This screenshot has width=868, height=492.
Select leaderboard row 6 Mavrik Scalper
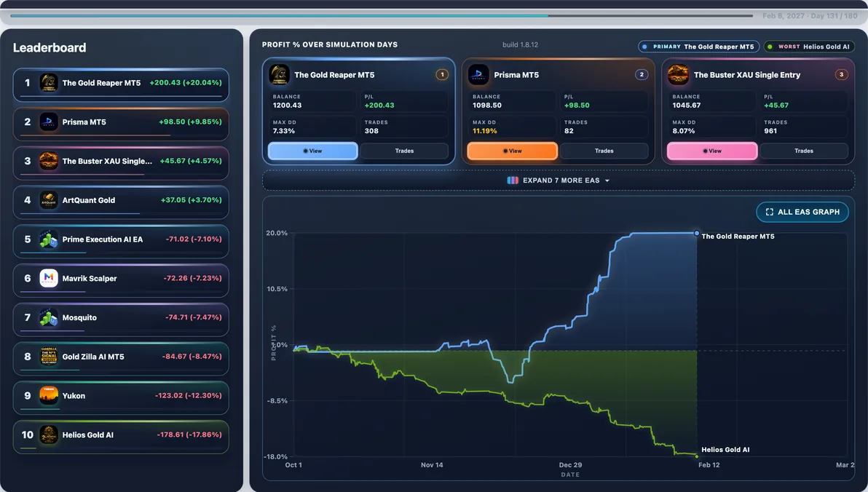[121, 281]
